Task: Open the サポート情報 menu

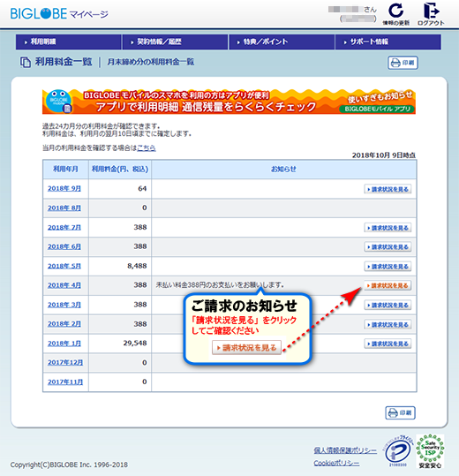Action: tap(388, 42)
